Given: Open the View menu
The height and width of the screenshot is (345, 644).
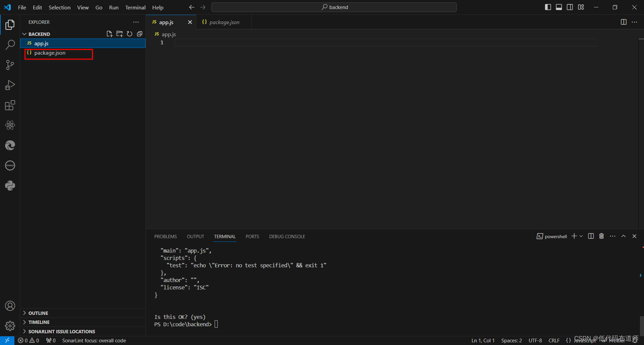Looking at the screenshot, I should pos(83,7).
